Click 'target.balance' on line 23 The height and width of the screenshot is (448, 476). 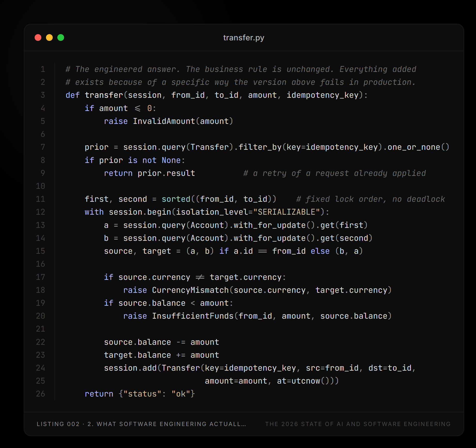pos(137,355)
